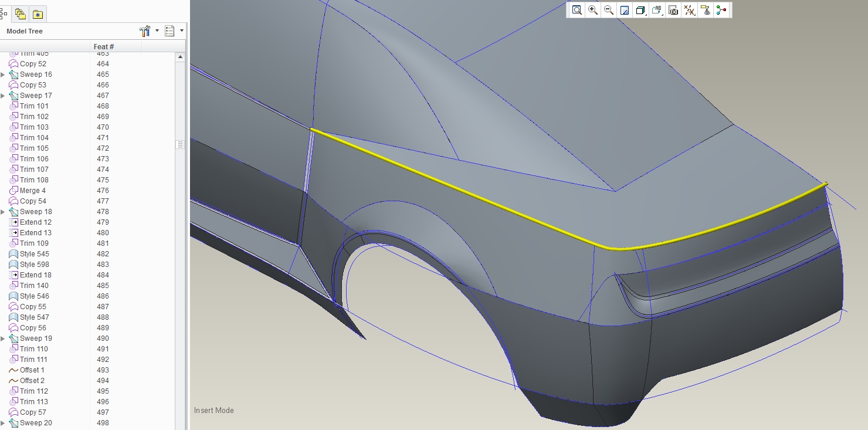This screenshot has width=868, height=430.
Task: Click the Refit zoom-to-fit icon
Action: [x=577, y=10]
